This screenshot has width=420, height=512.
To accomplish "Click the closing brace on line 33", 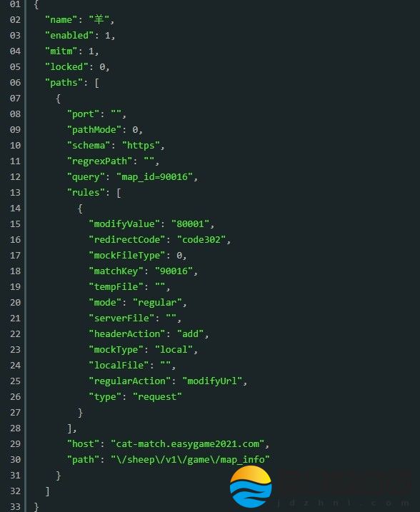I will click(36, 507).
